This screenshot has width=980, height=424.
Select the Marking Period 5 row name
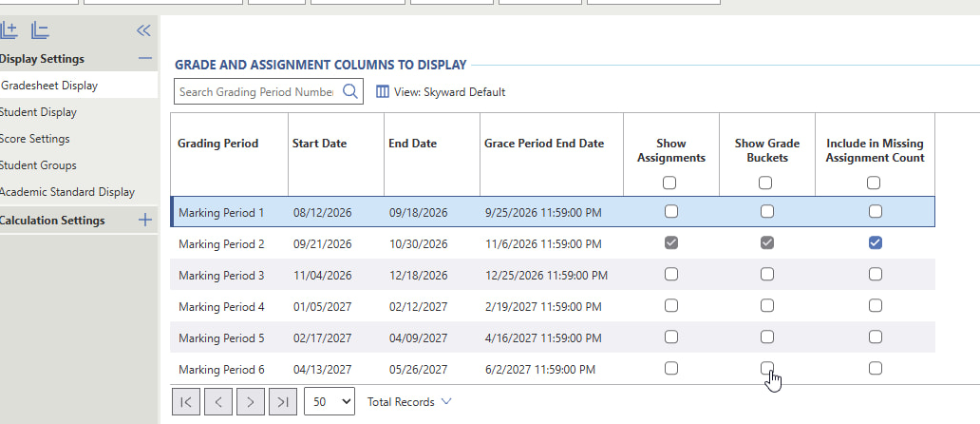(221, 337)
